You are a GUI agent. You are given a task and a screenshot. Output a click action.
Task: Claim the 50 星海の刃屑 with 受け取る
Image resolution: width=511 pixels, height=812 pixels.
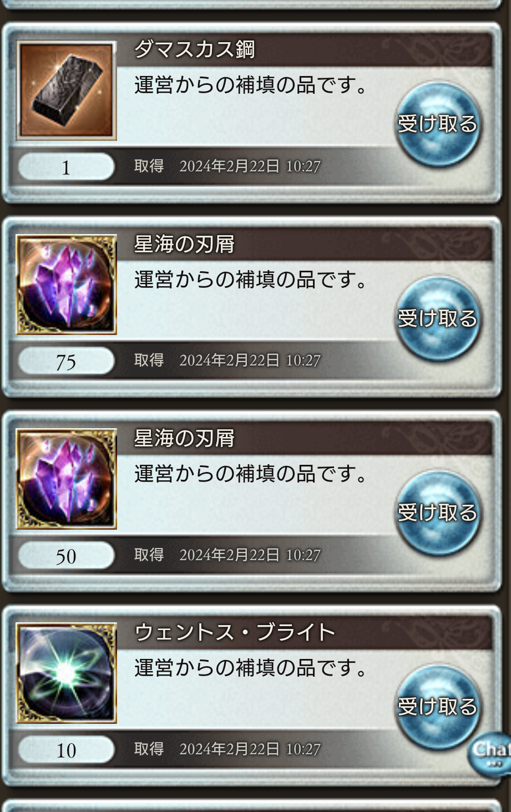point(437,512)
